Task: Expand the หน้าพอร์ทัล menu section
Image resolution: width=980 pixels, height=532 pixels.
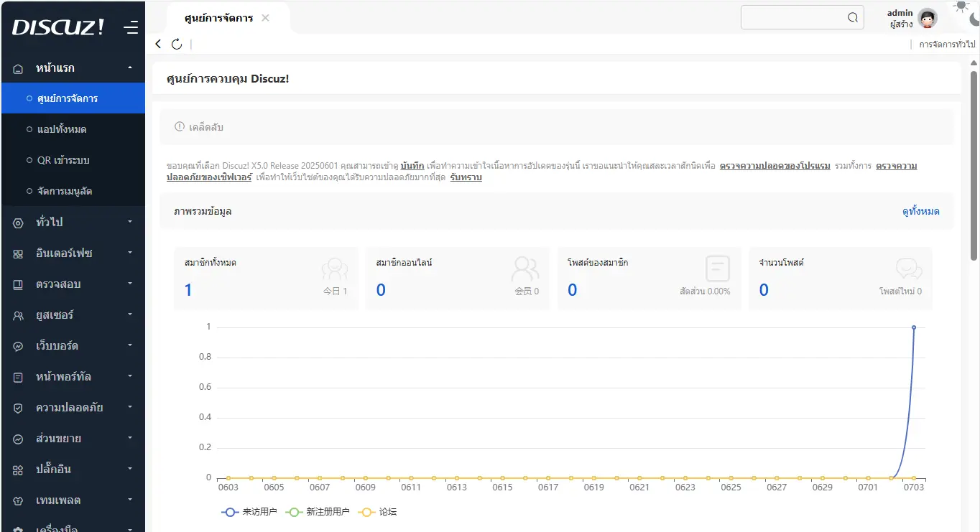Action: pyautogui.click(x=130, y=376)
